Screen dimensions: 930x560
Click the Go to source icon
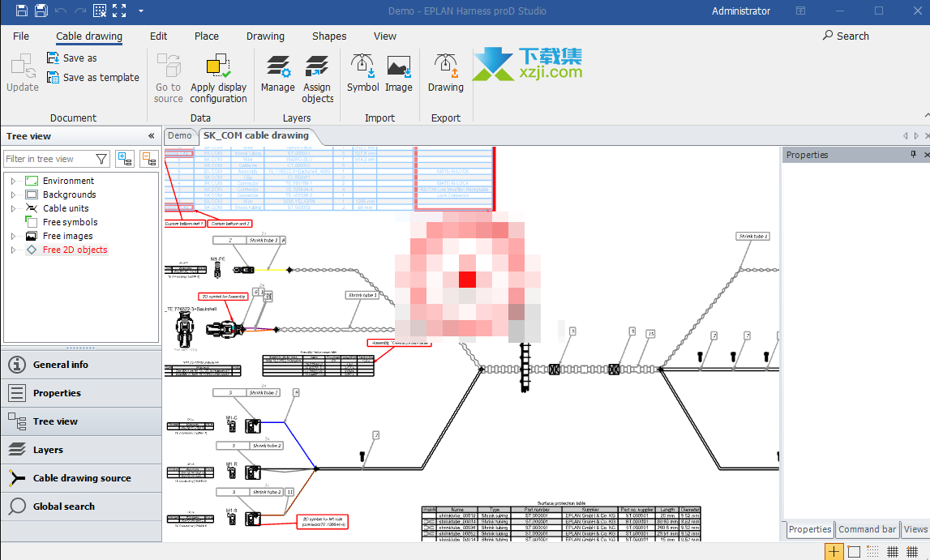(169, 78)
